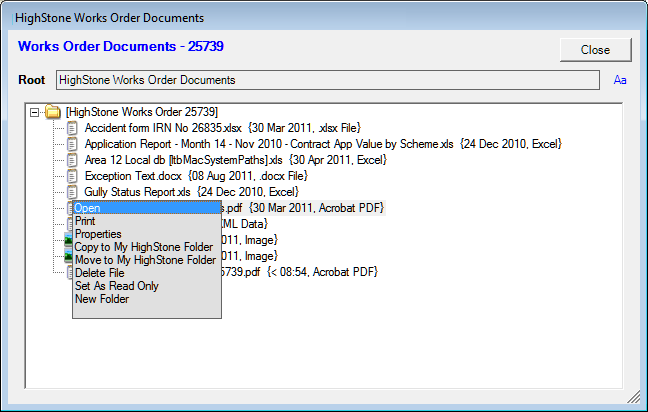648x412 pixels.
Task: Choose New Folder from the context menu
Action: coord(147,299)
